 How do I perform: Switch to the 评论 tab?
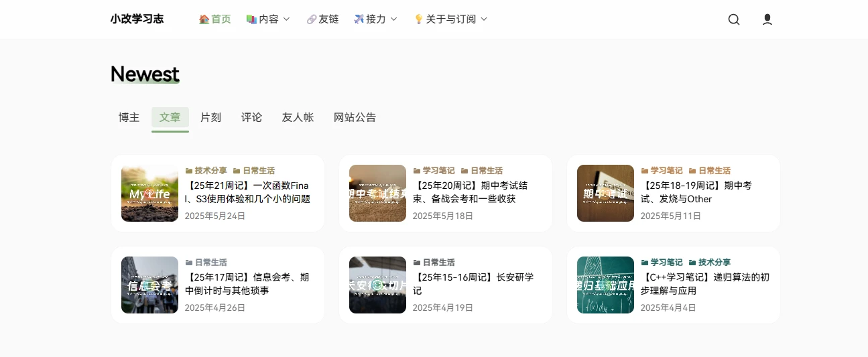click(252, 117)
